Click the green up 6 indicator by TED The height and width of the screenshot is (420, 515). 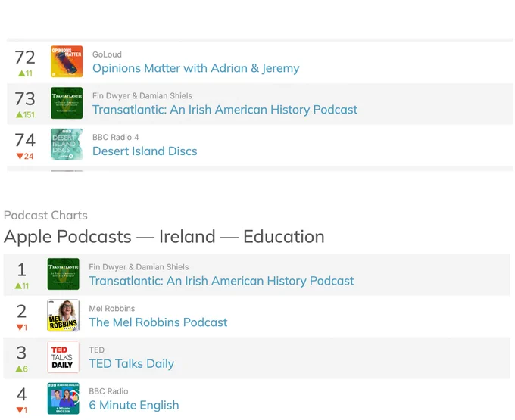[x=22, y=369]
